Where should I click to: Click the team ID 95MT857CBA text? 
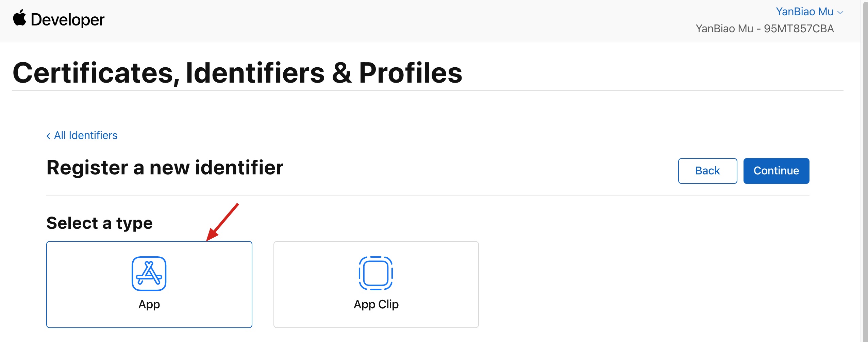[x=799, y=29]
